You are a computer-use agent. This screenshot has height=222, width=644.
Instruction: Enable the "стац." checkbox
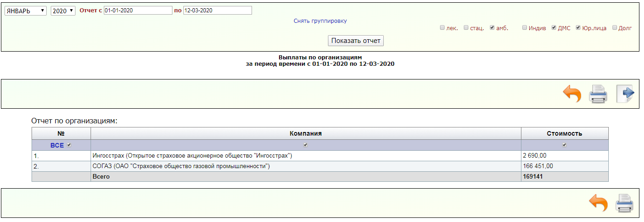click(x=466, y=28)
